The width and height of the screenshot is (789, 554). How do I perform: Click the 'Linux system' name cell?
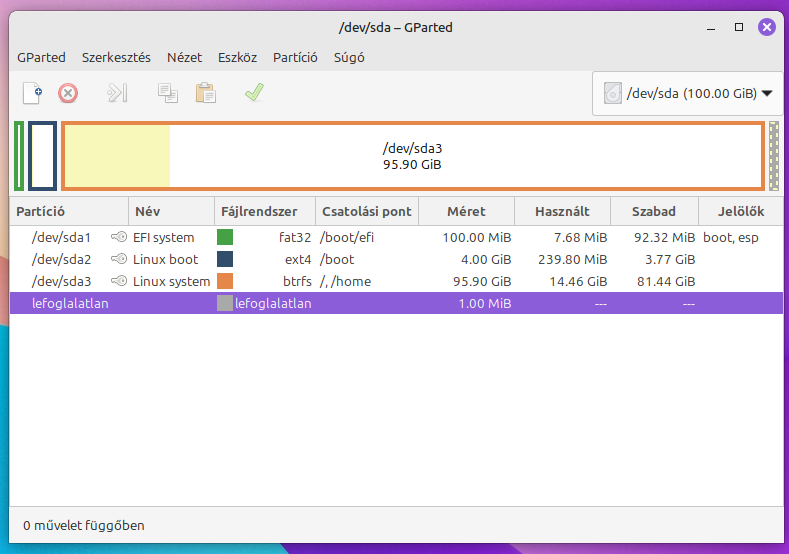pyautogui.click(x=172, y=281)
